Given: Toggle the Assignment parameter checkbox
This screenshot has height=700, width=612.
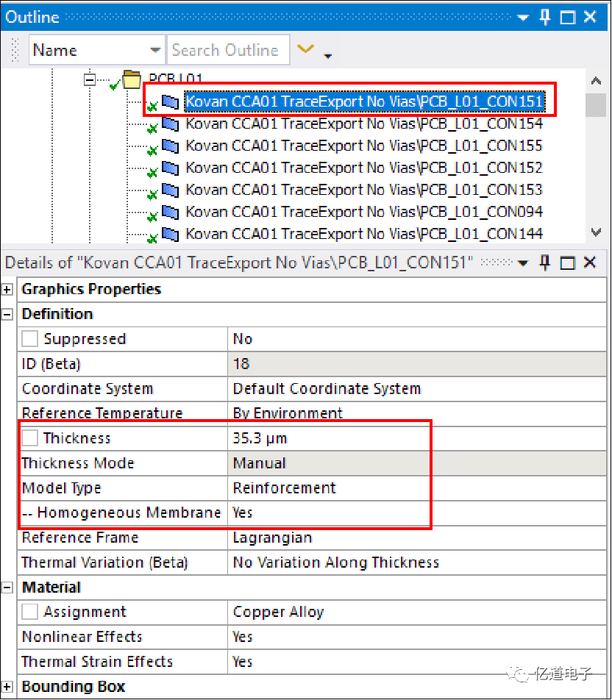Looking at the screenshot, I should click(30, 612).
